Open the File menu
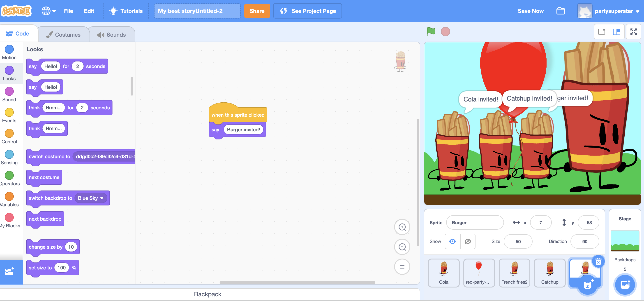The width and height of the screenshot is (644, 304). (x=68, y=11)
